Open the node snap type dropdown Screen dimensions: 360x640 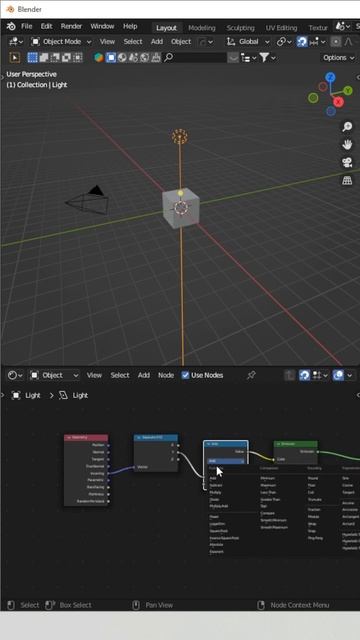tap(320, 375)
